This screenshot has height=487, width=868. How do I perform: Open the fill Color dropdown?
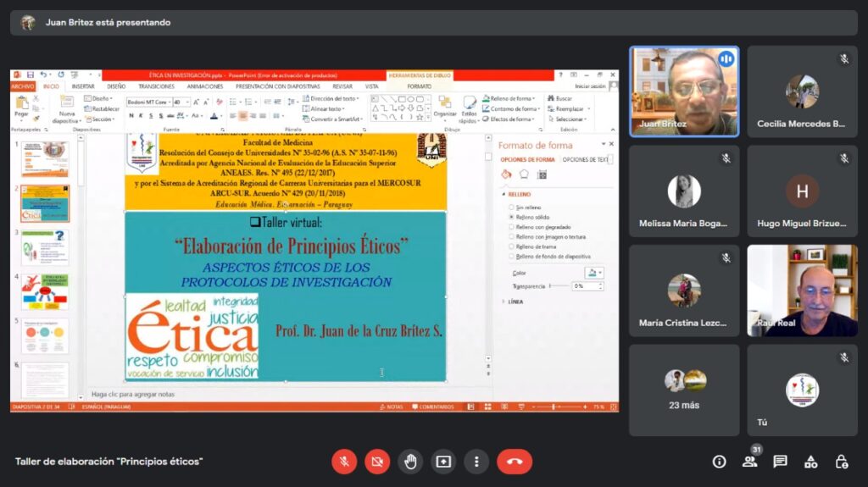click(x=594, y=273)
